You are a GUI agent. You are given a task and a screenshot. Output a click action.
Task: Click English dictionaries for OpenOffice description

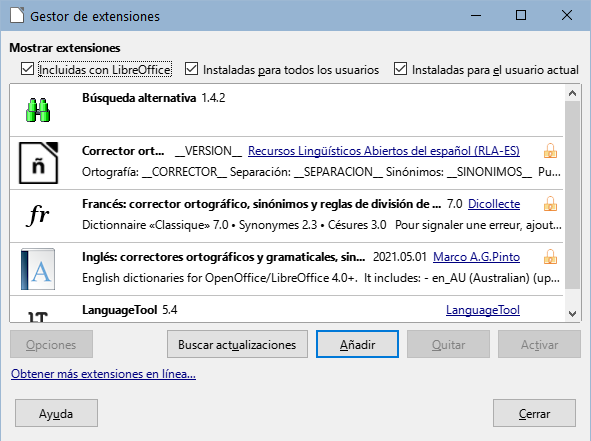pyautogui.click(x=321, y=278)
